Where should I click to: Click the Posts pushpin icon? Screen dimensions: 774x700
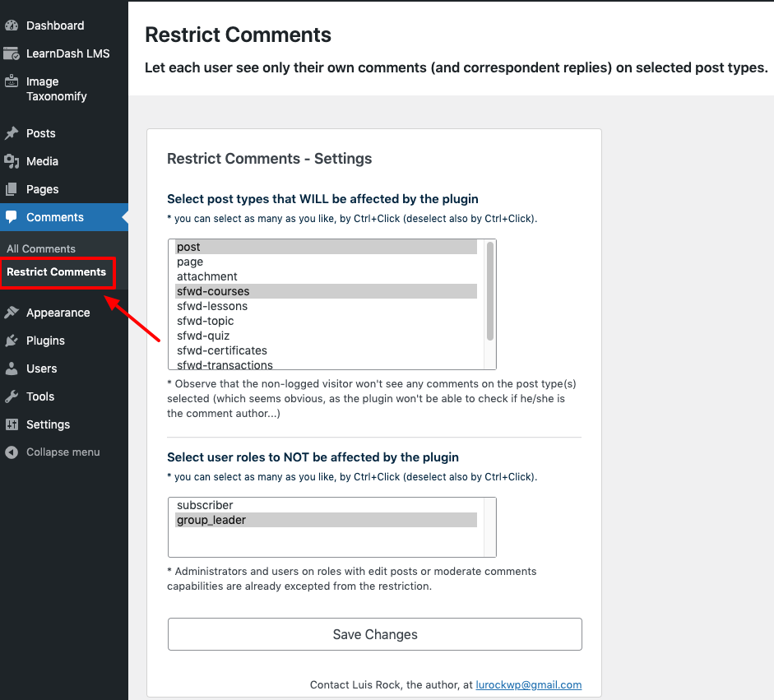(12, 133)
